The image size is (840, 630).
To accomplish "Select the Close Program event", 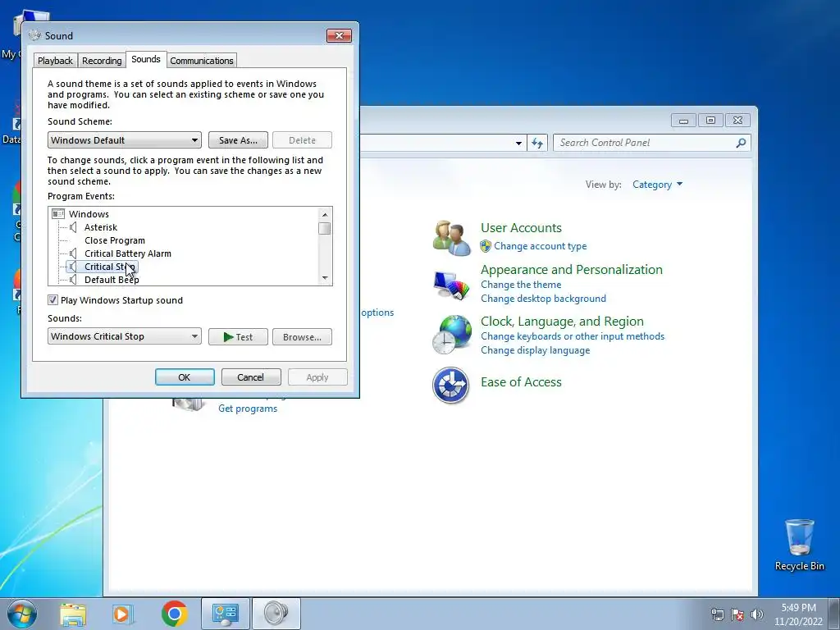I will [115, 240].
